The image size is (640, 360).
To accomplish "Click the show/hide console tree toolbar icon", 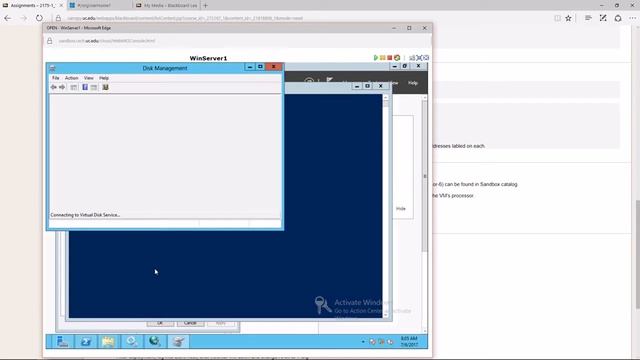I will pos(73,87).
